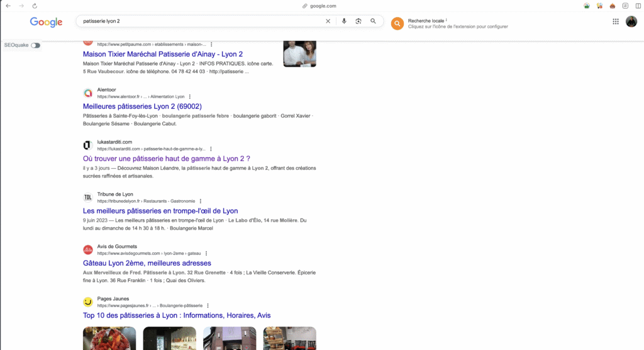
Task: Click Recherche locale extension title text
Action: coord(426,21)
